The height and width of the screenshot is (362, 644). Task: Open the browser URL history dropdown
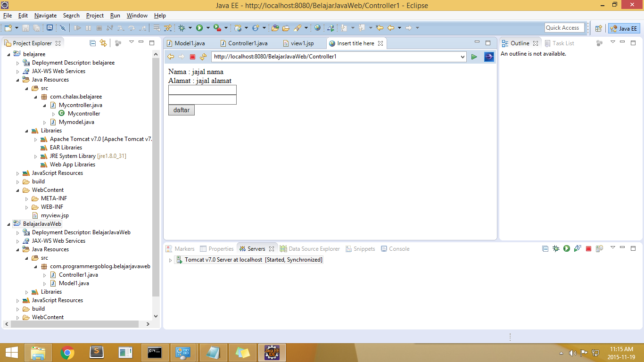(462, 57)
